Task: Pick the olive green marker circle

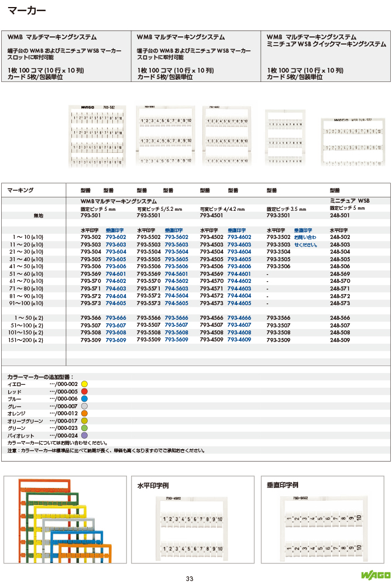Action: 84,421
